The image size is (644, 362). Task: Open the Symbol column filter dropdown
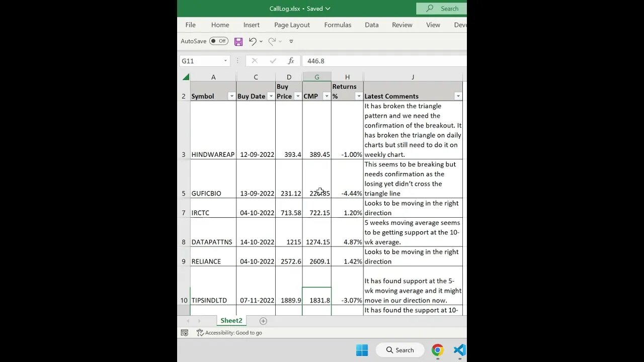(231, 96)
